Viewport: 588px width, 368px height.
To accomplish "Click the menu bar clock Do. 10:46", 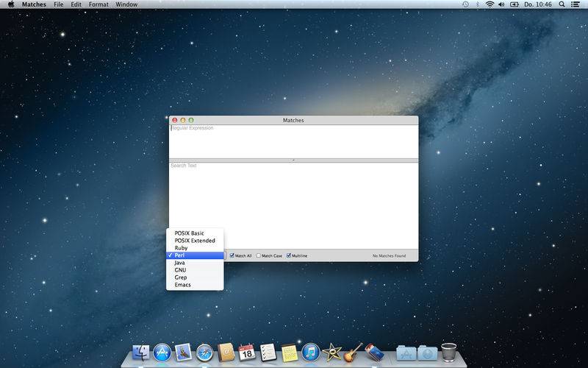I will [x=538, y=4].
